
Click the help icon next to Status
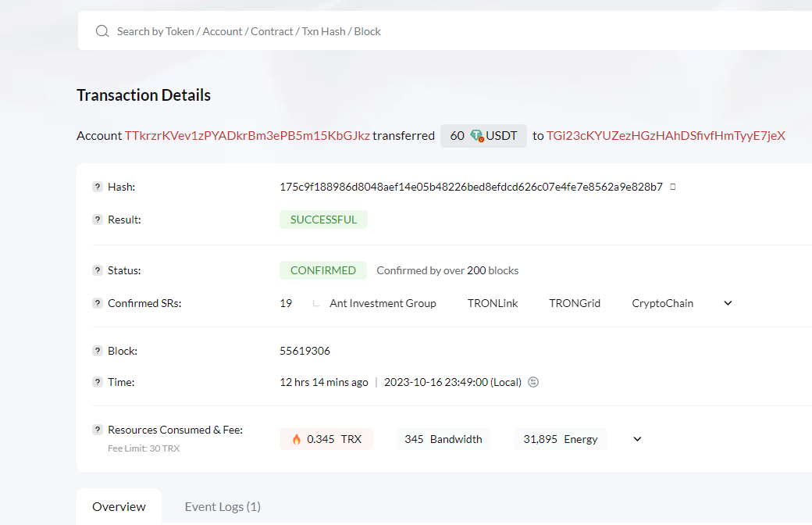(x=98, y=270)
